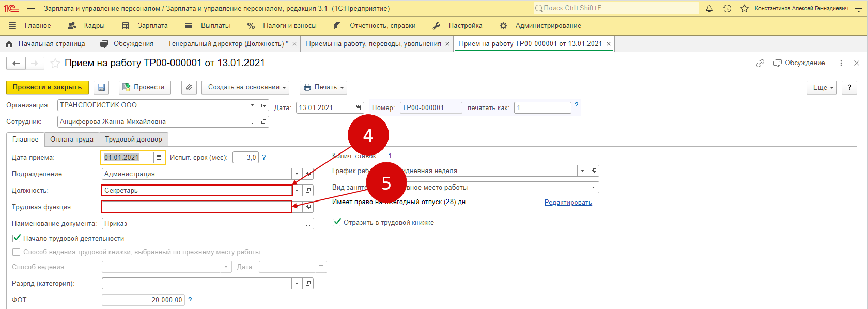The image size is (868, 309).
Task: Click the Провести и закрыть button
Action: [x=47, y=87]
